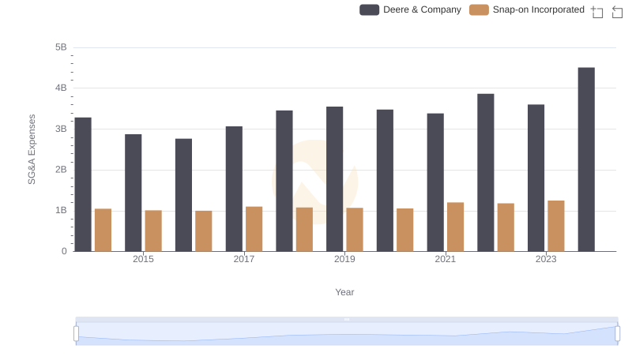Click the 1B y-axis label
632x364 pixels.
click(61, 210)
